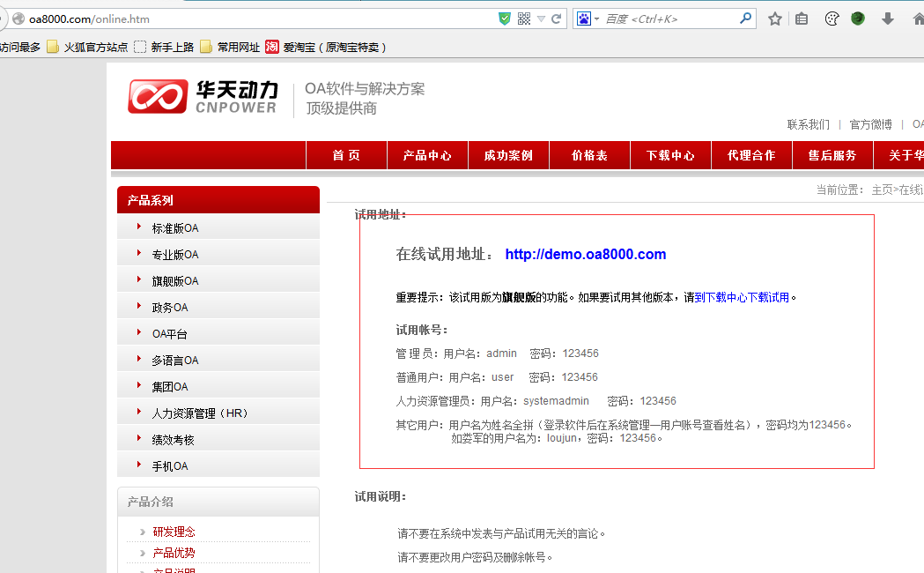Screen dimensions: 924x573
Task: Click the address bar URL oa8000.com/online.htm
Action: point(89,19)
